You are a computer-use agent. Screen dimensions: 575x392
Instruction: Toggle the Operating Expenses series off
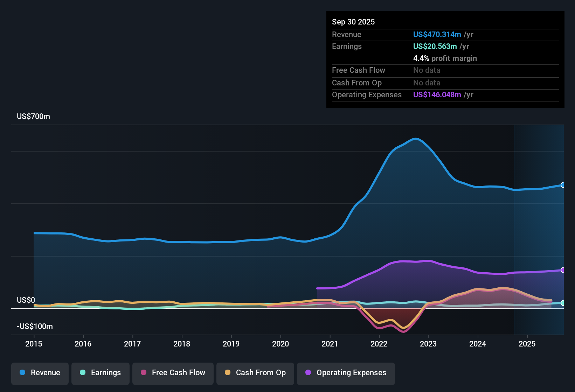point(346,373)
